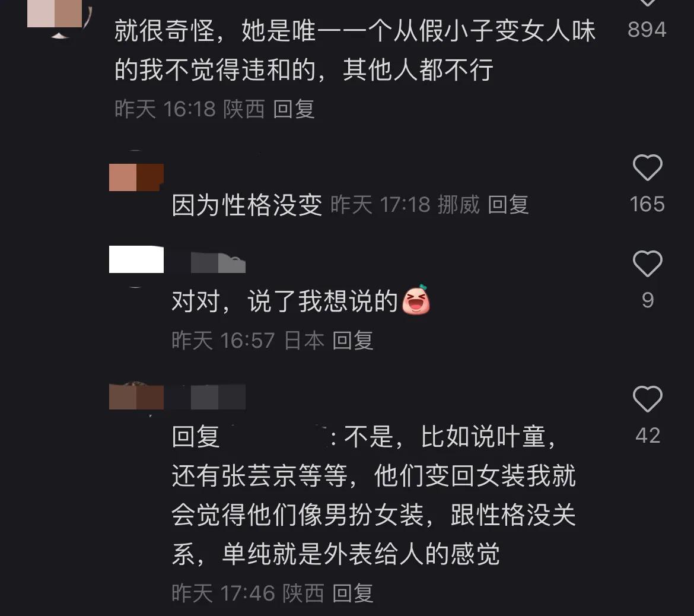Reply to the 16:18 陕西 comment
Image resolution: width=694 pixels, height=616 pixels.
(294, 109)
